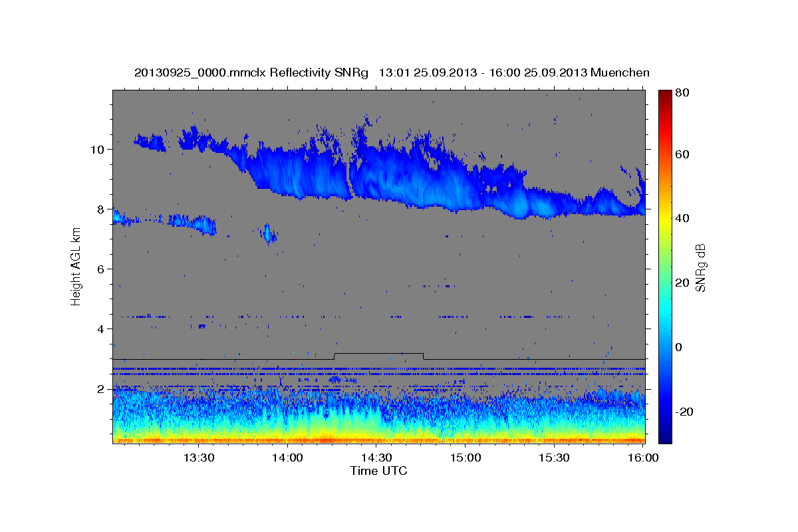Click the 2 km height tick label

tap(101, 388)
